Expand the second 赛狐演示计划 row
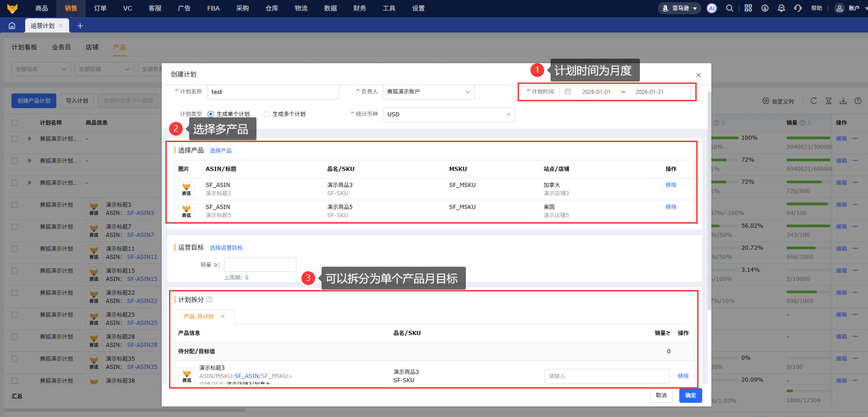This screenshot has width=868, height=417. [x=30, y=160]
